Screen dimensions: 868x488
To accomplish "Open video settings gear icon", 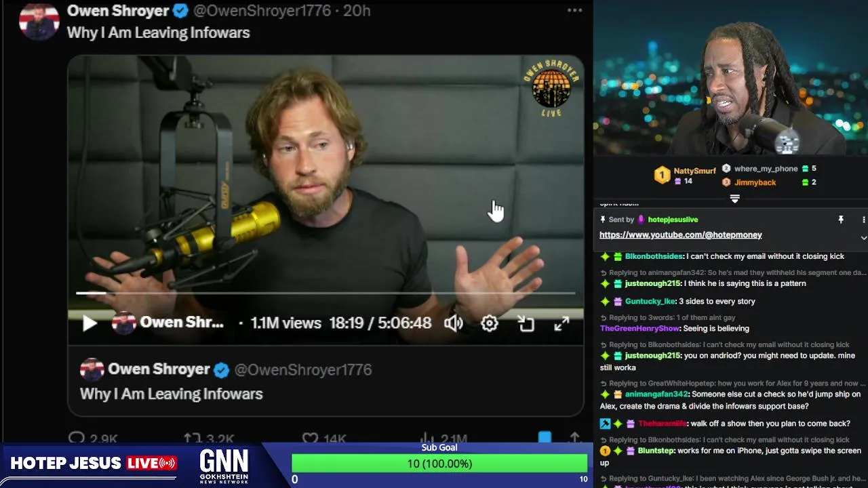I will point(490,323).
